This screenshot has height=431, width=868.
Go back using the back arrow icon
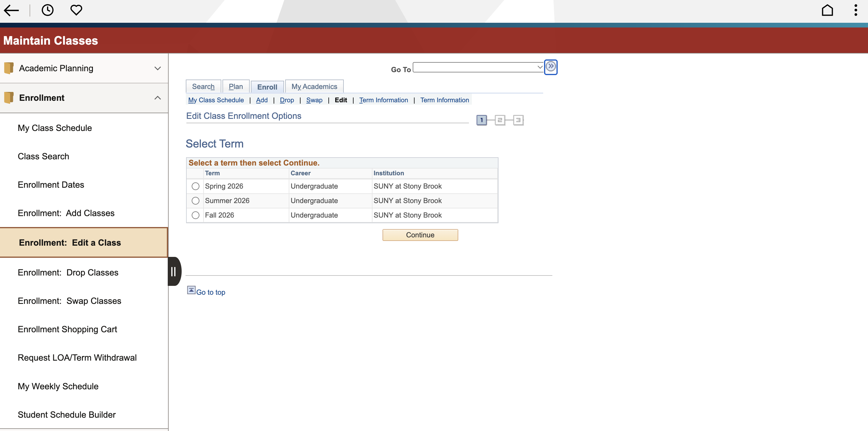[12, 10]
